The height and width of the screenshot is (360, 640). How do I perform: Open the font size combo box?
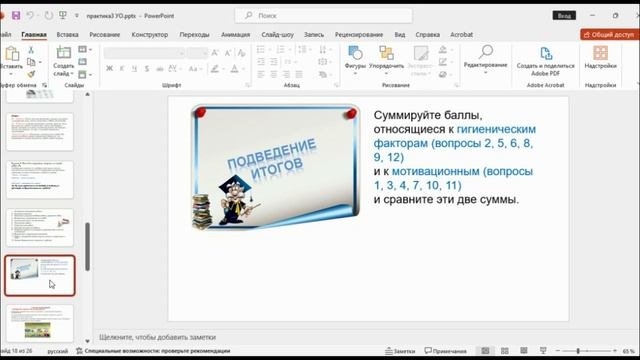[198, 53]
